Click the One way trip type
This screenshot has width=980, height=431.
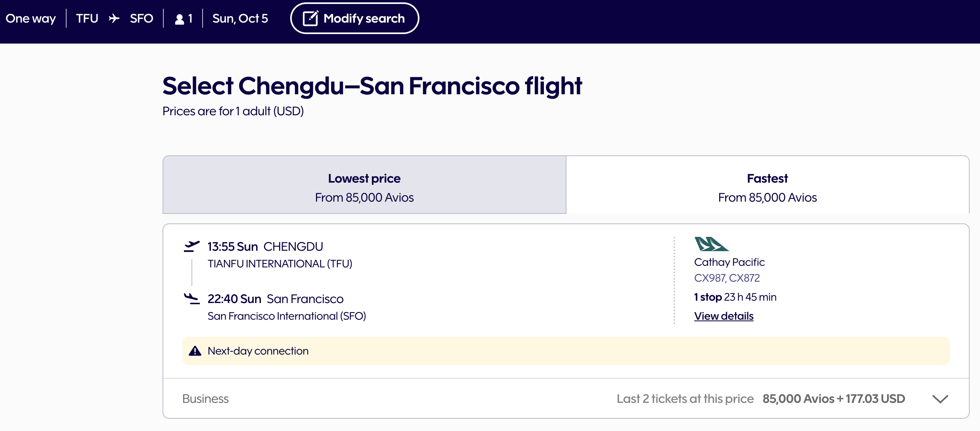click(31, 19)
